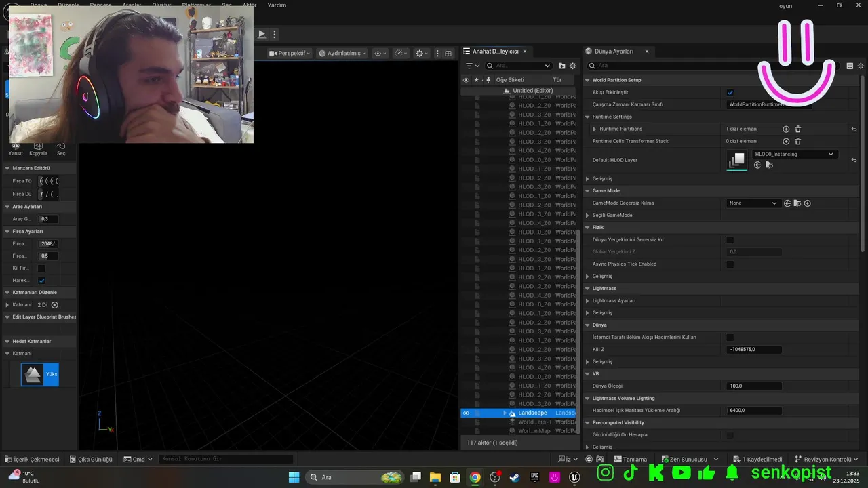The width and height of the screenshot is (868, 488).
Task: Toggle Kil Fır... brush checkbox
Action: [x=41, y=268]
